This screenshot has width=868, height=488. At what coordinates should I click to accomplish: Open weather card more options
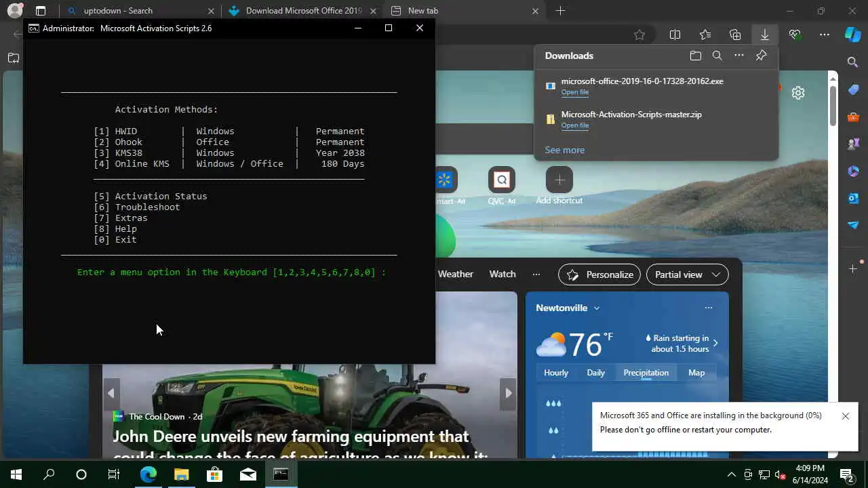708,308
